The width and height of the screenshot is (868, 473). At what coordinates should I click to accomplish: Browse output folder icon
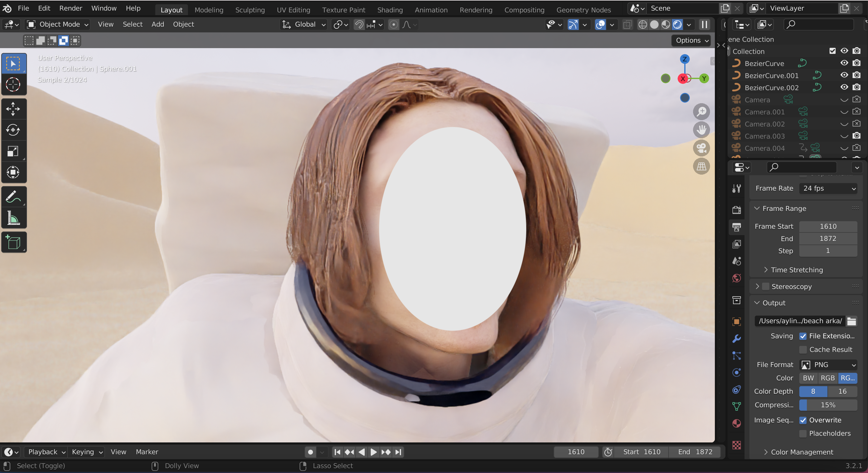851,321
